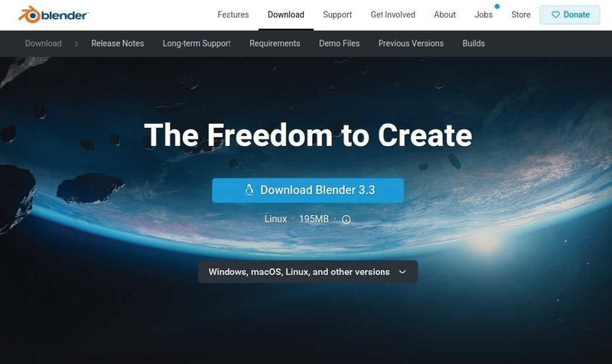Viewport: 612px width, 364px height.
Task: View Long-term Support page
Action: pos(197,44)
